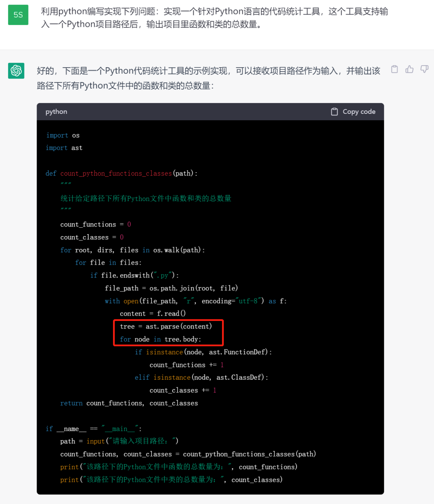Click the line "import ast"
Viewport: 434px width, 504px height.
pyautogui.click(x=64, y=148)
